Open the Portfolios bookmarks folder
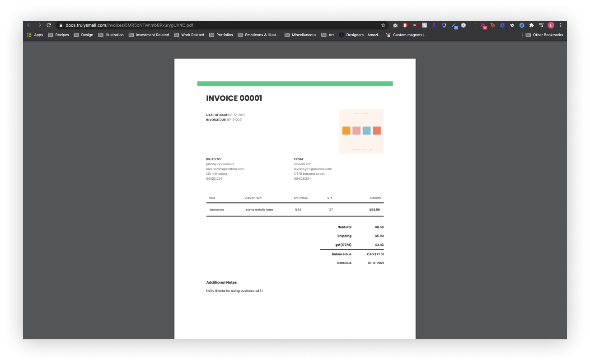Viewport: 590px width, 364px height. tap(221, 35)
